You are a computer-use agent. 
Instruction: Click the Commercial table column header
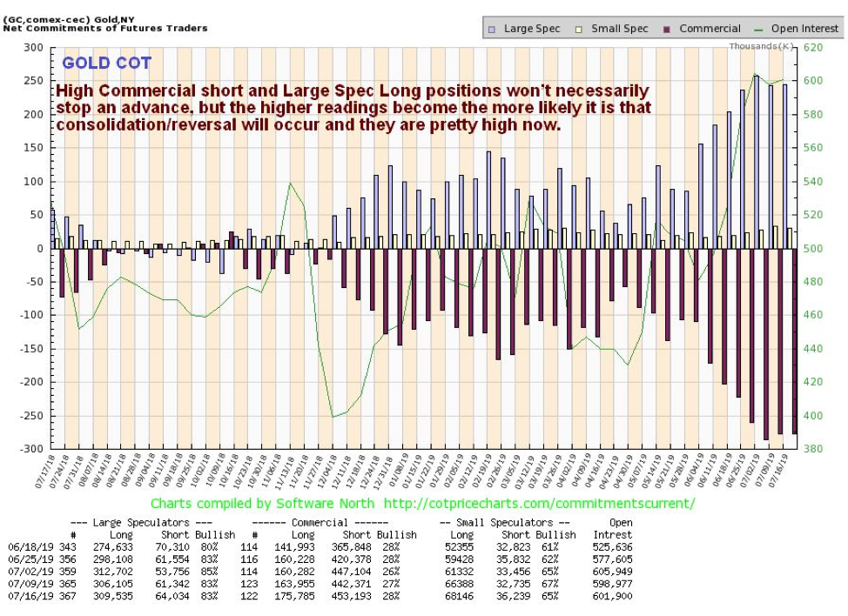pos(320,523)
